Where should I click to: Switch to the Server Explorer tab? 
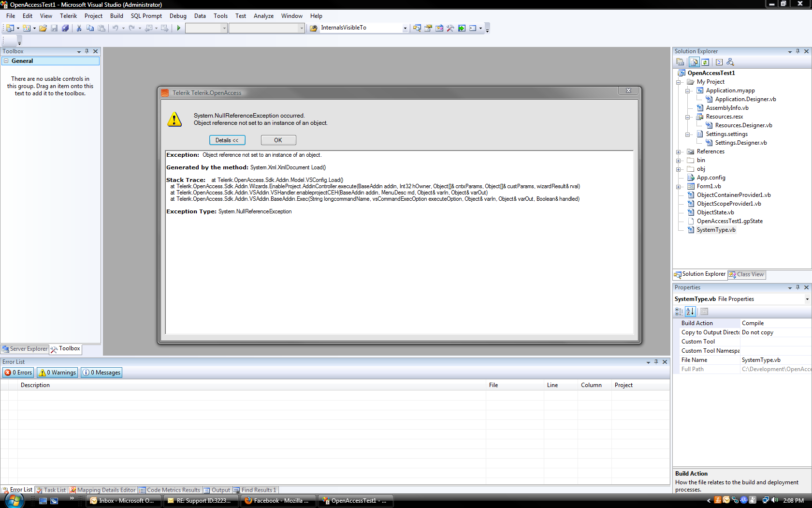(25, 349)
